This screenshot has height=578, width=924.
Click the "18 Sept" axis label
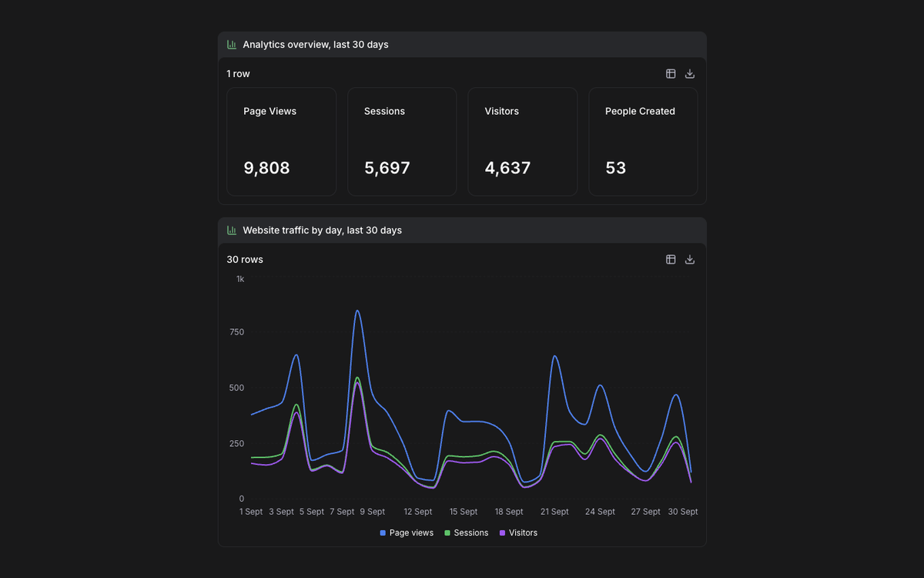tap(509, 512)
